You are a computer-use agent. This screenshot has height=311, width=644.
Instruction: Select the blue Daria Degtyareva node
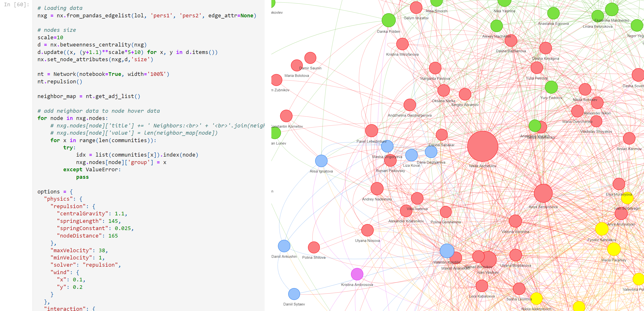coord(431,152)
